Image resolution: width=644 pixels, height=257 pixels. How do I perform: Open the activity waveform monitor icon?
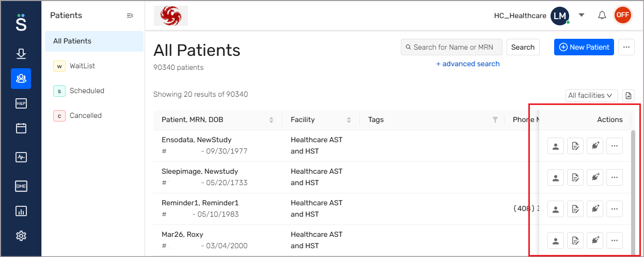[21, 157]
